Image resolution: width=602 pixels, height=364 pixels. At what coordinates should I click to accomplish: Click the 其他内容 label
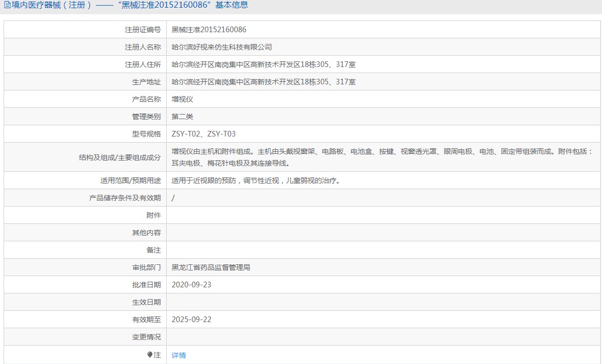coord(146,233)
